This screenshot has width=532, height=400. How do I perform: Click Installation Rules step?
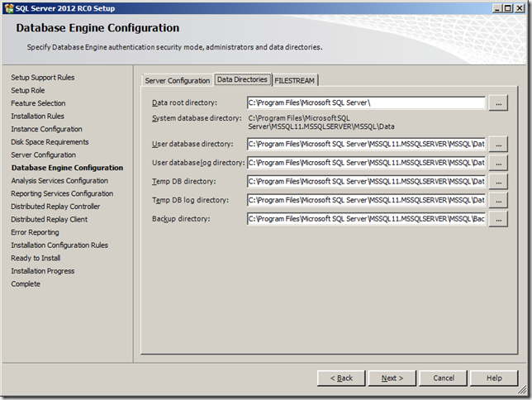click(x=38, y=117)
